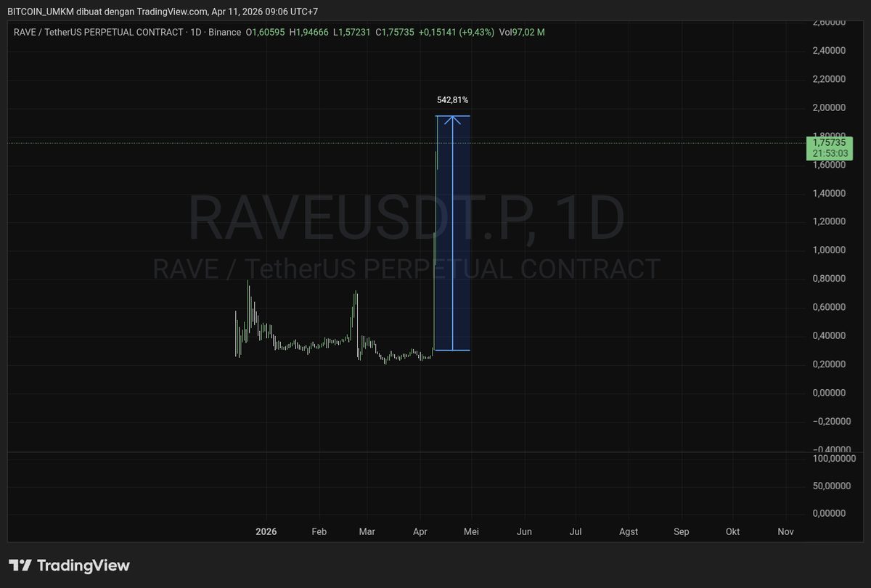This screenshot has height=588, width=871.
Task: Click the low value L1,57231
Action: pos(352,32)
